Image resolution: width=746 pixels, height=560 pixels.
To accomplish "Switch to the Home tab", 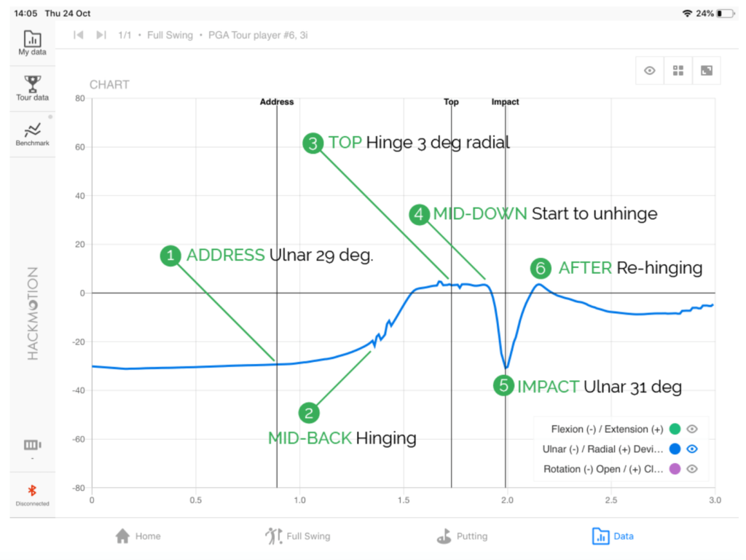I will [138, 537].
